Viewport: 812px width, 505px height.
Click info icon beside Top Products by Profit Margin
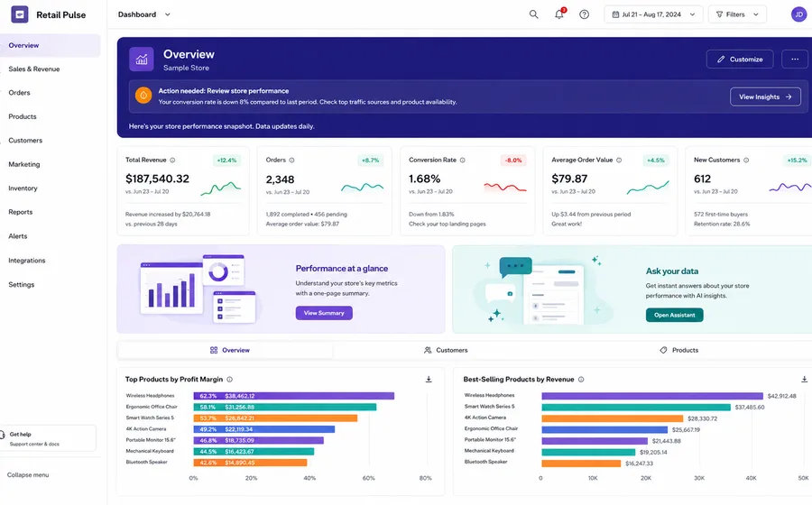pos(229,380)
